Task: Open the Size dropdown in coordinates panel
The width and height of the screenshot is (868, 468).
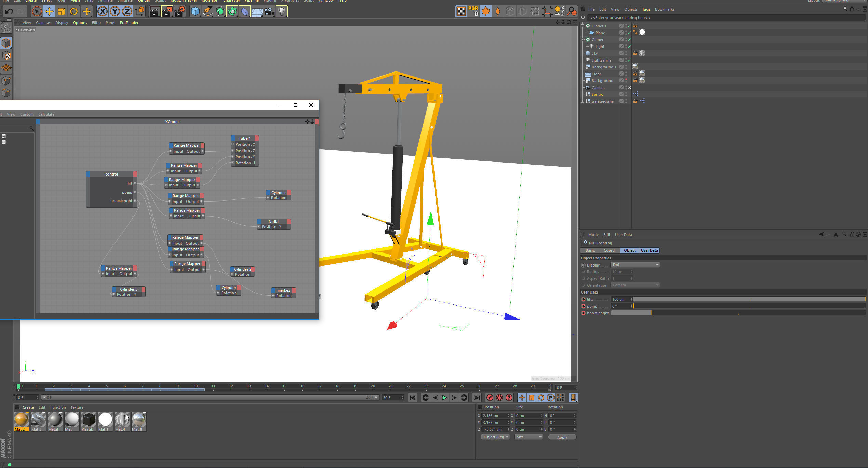Action: 529,437
